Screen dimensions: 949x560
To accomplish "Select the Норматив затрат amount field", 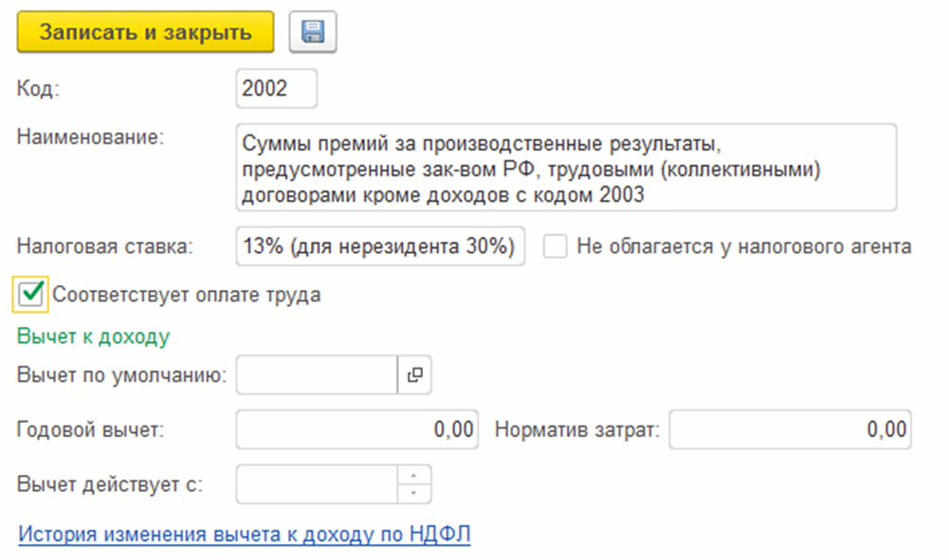I will 790,429.
